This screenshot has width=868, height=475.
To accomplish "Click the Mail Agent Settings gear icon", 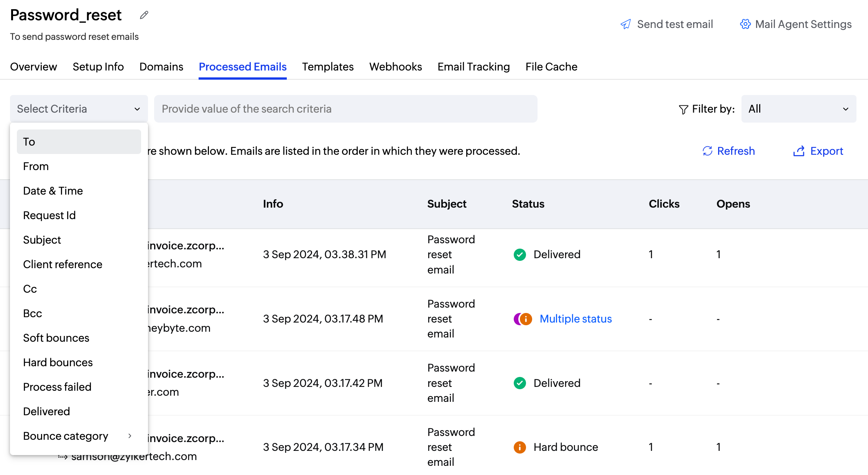I will (x=745, y=24).
